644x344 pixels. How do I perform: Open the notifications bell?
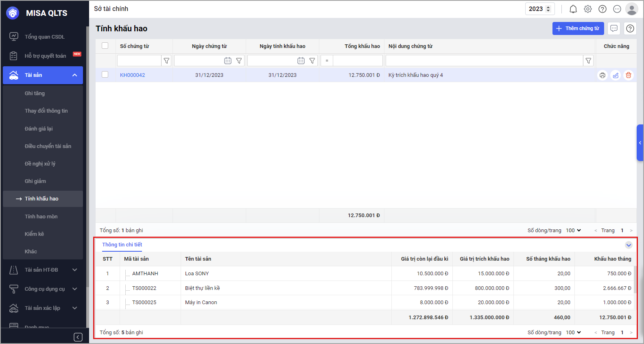pos(573,9)
